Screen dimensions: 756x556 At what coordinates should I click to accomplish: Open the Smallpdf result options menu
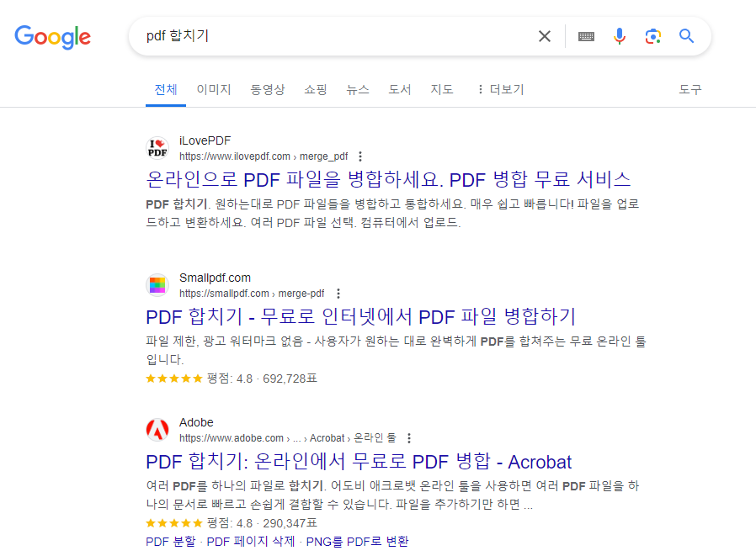(338, 294)
